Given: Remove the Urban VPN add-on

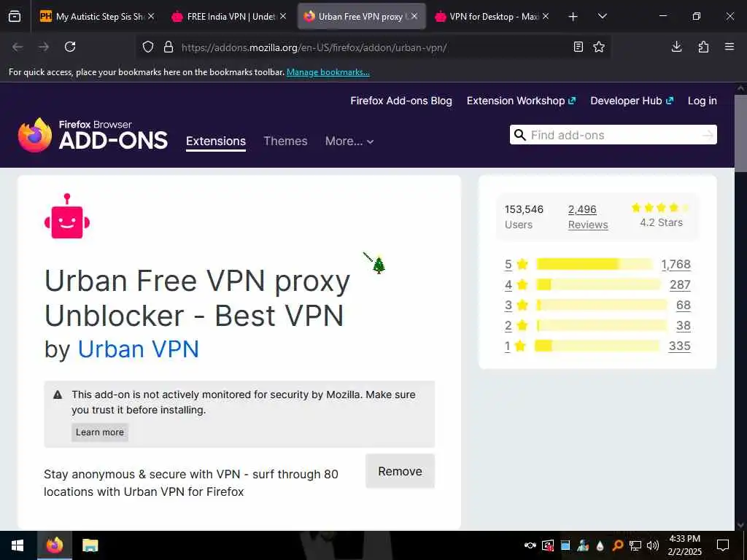Looking at the screenshot, I should point(400,472).
